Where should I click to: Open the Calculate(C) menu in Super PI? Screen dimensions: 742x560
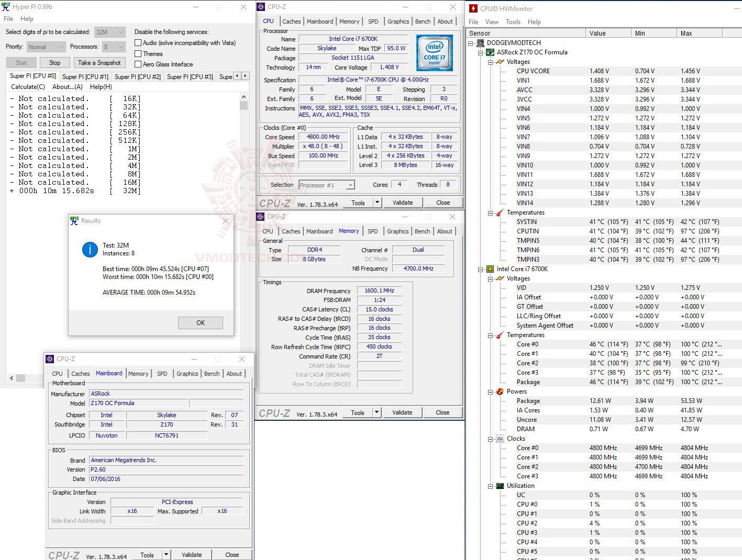click(28, 87)
